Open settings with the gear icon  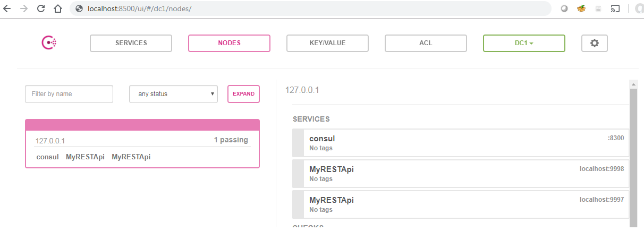coord(595,43)
